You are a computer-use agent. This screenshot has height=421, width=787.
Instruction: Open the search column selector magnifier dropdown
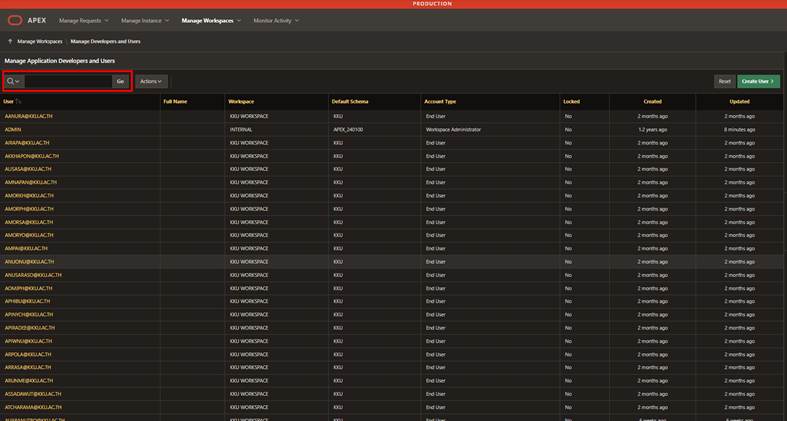point(14,81)
